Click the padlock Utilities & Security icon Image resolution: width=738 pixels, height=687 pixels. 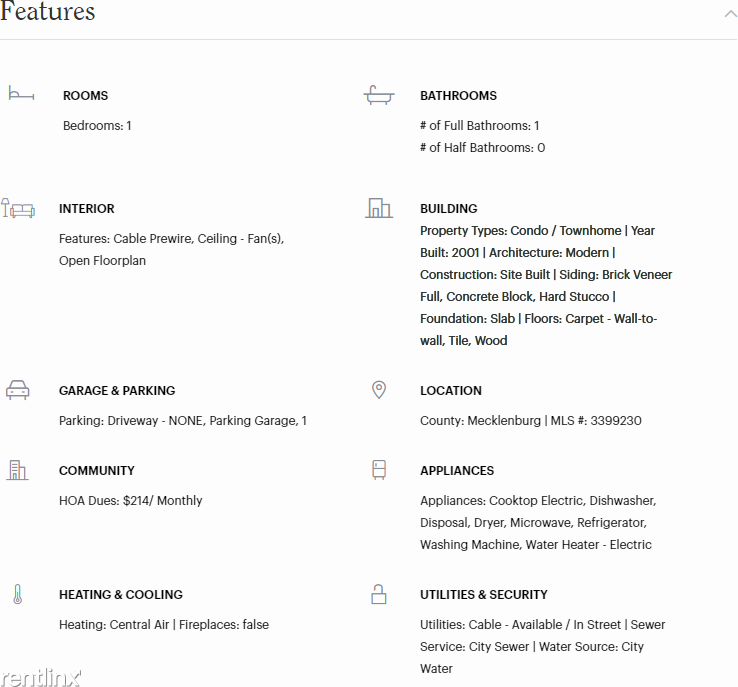click(379, 595)
